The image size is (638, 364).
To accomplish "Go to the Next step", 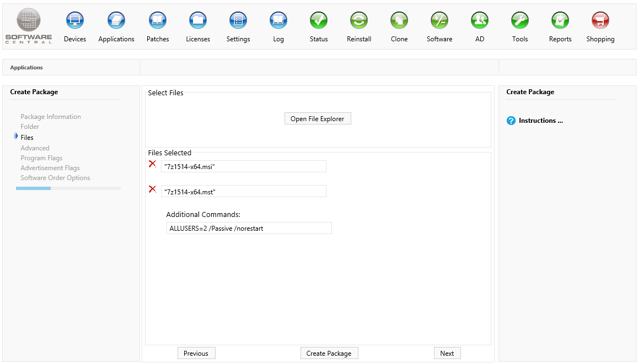I will [x=447, y=354].
